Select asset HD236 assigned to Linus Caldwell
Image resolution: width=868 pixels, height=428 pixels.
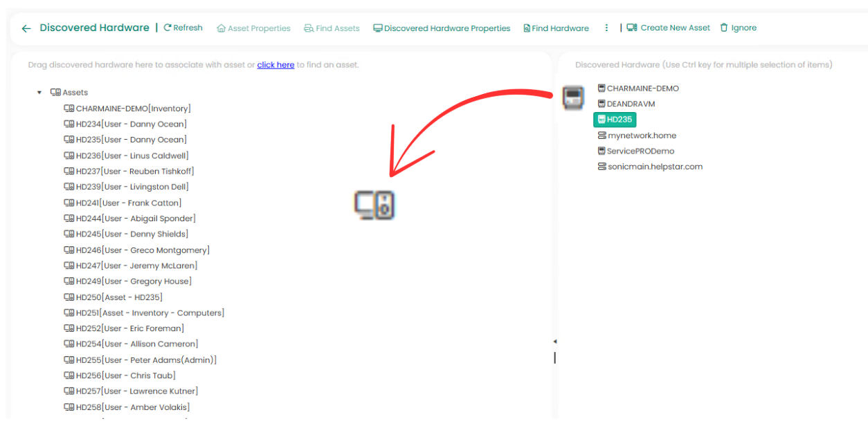(132, 156)
